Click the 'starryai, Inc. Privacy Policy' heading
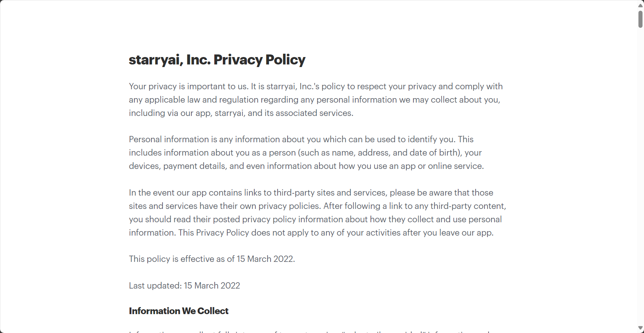The width and height of the screenshot is (644, 333). coord(217,60)
